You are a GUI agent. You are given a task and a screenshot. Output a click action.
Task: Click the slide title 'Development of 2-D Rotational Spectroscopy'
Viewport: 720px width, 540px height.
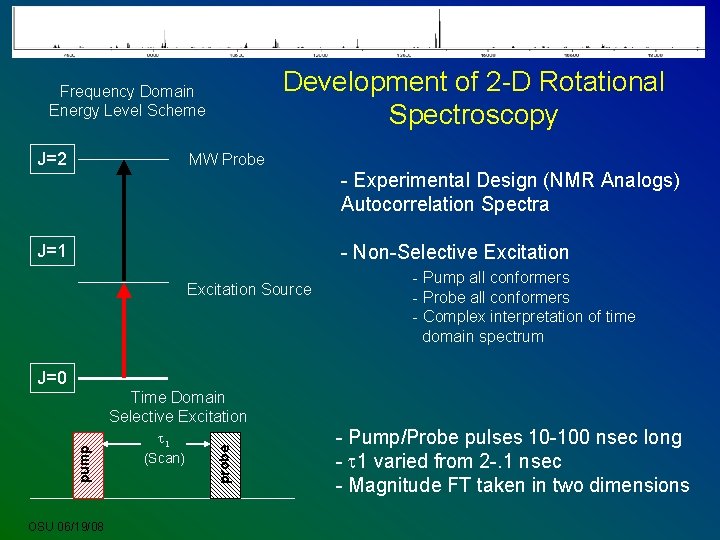474,98
